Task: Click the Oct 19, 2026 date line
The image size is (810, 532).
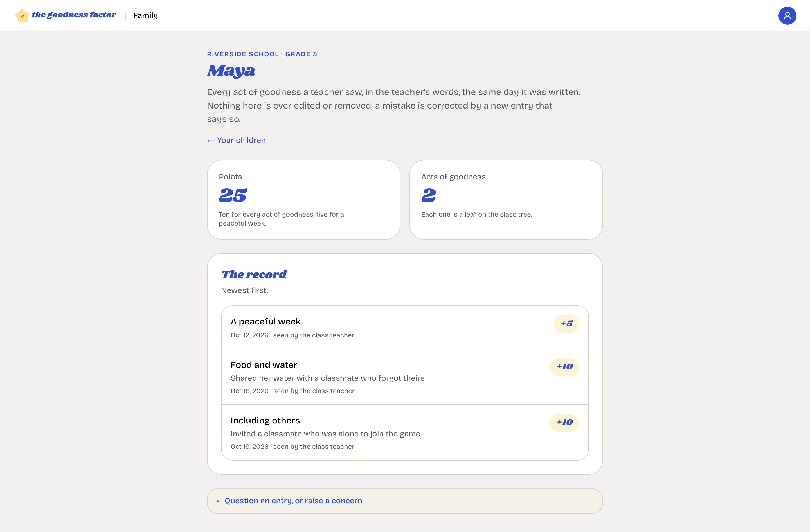Action: [x=292, y=446]
